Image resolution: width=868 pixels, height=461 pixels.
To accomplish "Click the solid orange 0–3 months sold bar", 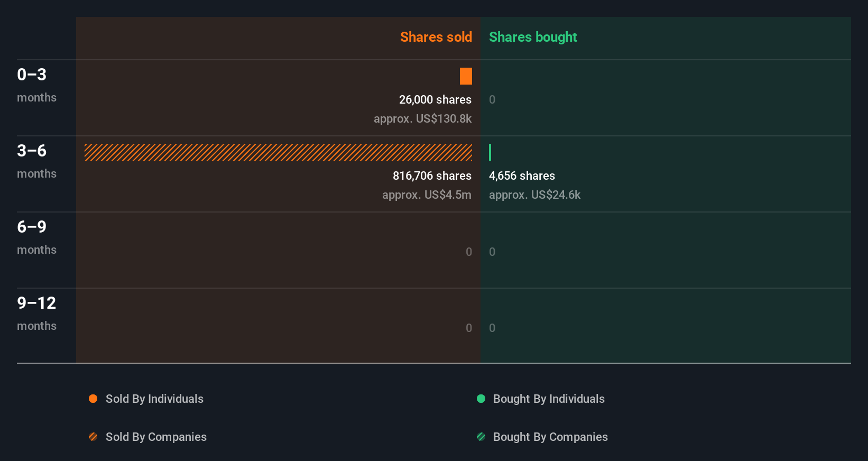I will (466, 76).
